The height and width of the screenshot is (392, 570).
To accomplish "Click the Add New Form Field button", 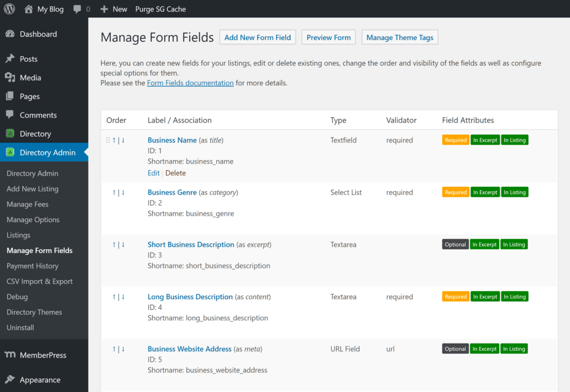I will (x=257, y=37).
